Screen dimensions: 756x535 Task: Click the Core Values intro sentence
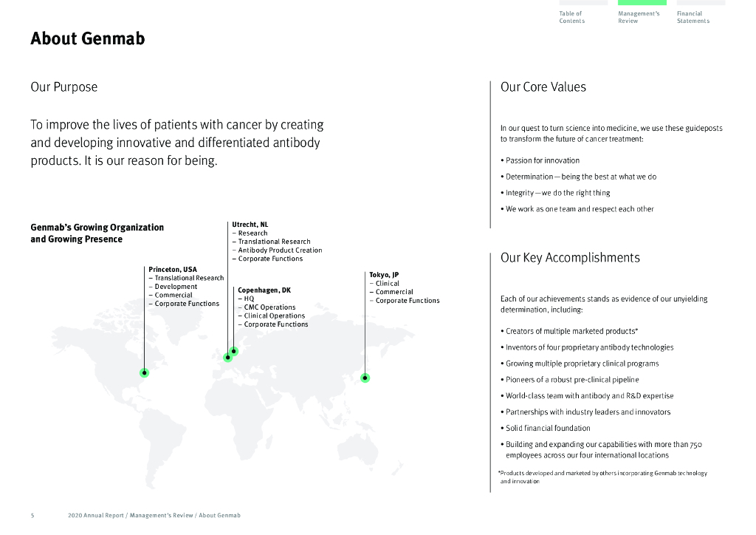(x=611, y=134)
